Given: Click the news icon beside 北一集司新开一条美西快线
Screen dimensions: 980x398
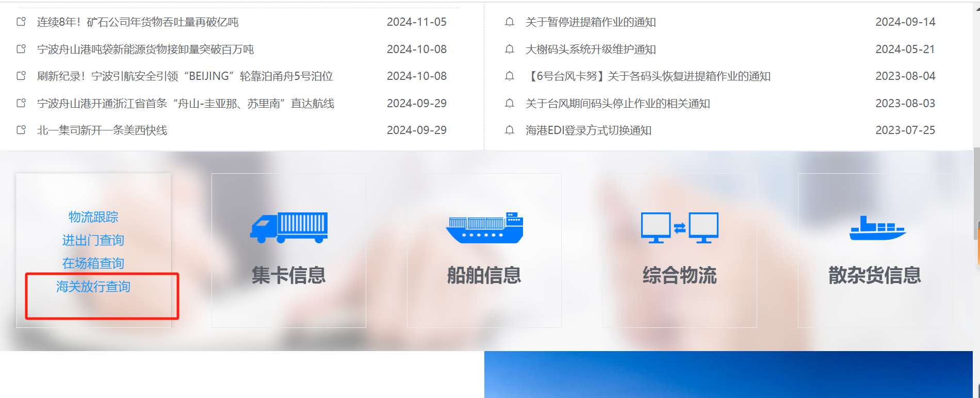Looking at the screenshot, I should pyautogui.click(x=21, y=130).
